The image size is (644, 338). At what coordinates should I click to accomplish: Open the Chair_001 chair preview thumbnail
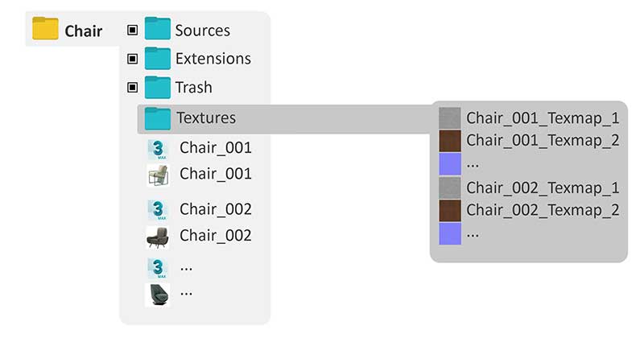[x=158, y=175]
